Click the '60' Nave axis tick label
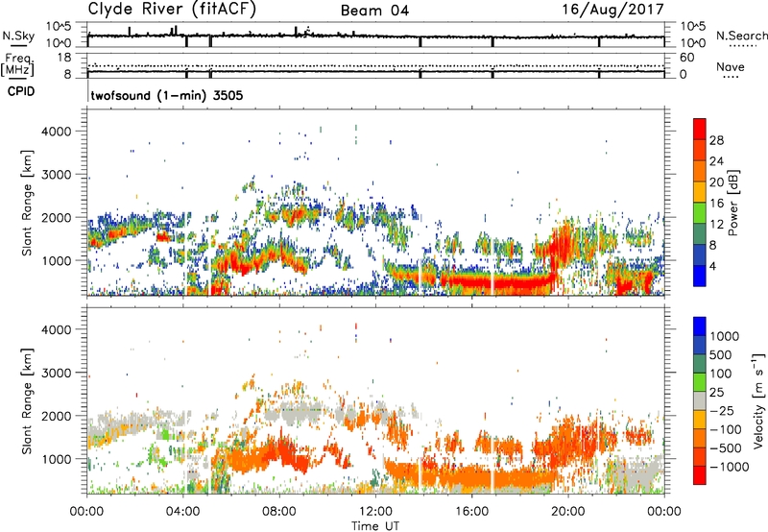Viewport: 768px width, 532px height. 687,58
